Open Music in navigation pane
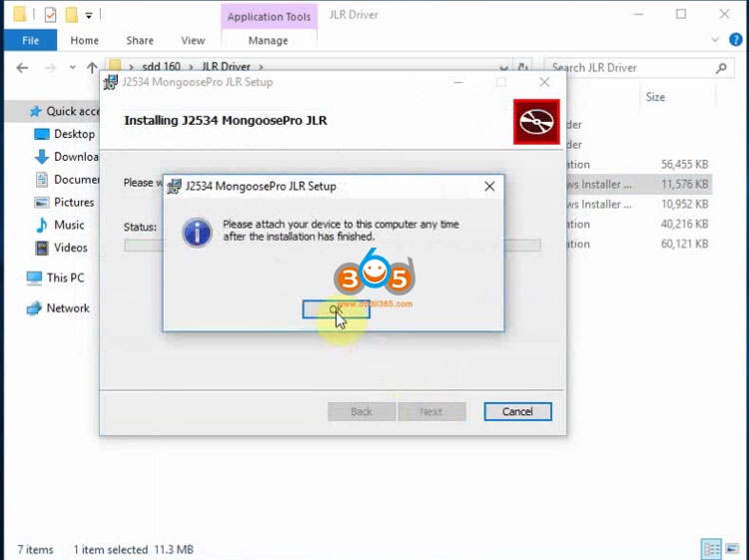The height and width of the screenshot is (560, 749). 60,225
